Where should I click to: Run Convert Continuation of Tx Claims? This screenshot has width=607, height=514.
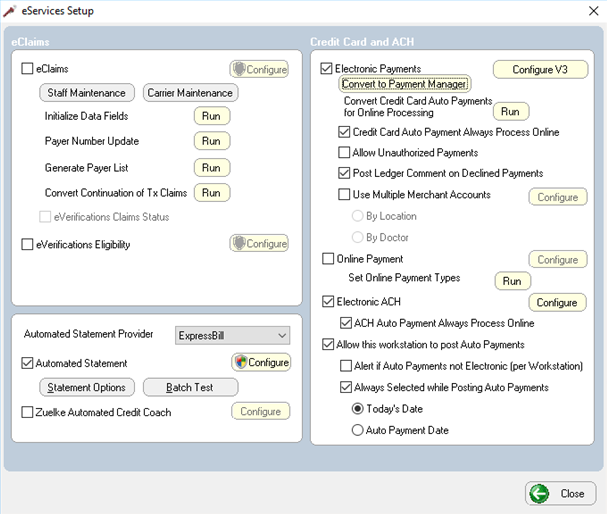pos(212,193)
